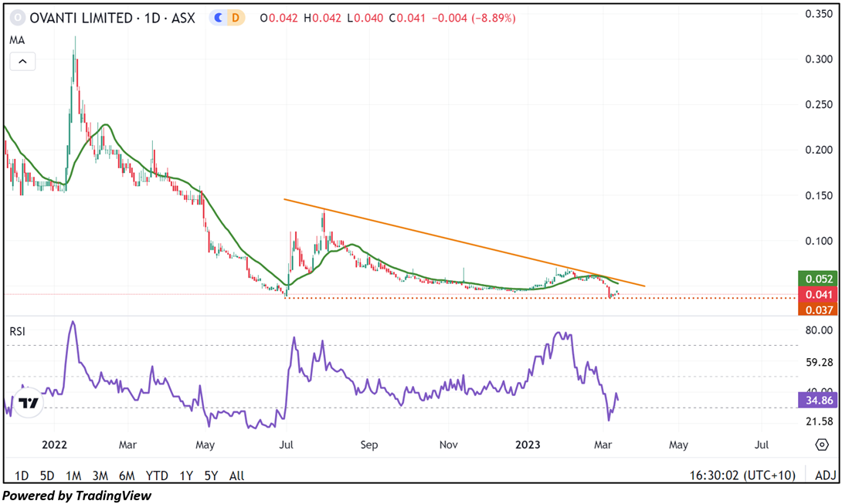Viewport: 842px width, 504px height.
Task: Click the 2022 time axis label
Action: tap(54, 445)
